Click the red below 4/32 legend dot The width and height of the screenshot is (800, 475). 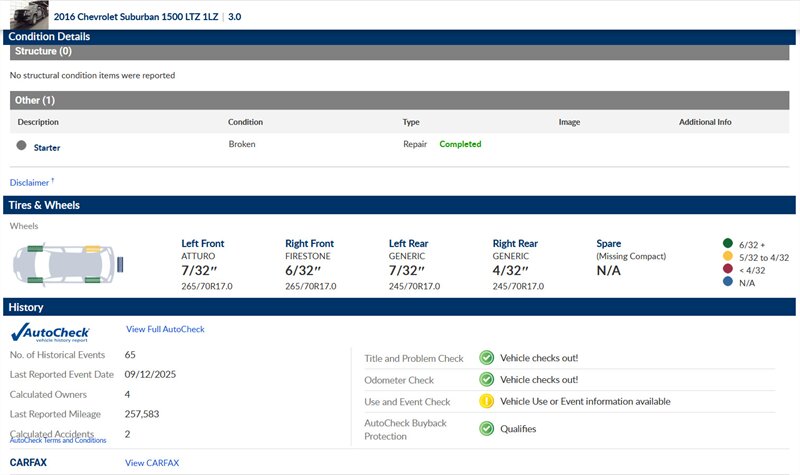coord(727,270)
